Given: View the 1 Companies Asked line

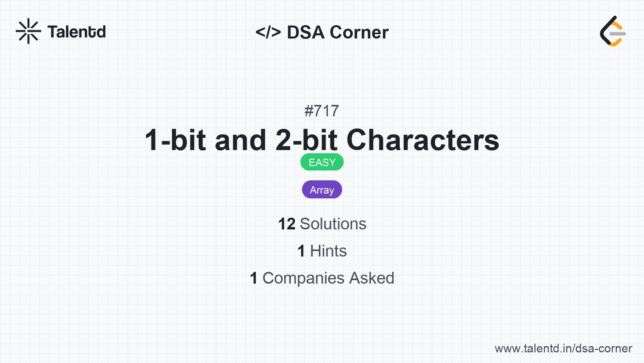Looking at the screenshot, I should tap(322, 278).
